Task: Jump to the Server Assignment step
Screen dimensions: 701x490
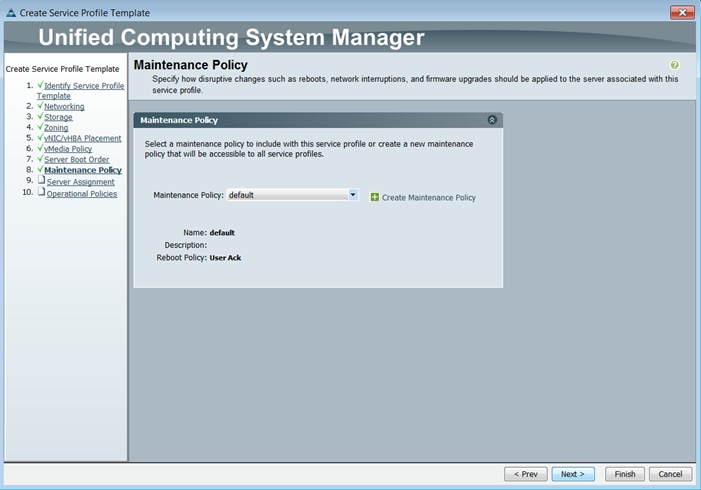Action: (80, 182)
